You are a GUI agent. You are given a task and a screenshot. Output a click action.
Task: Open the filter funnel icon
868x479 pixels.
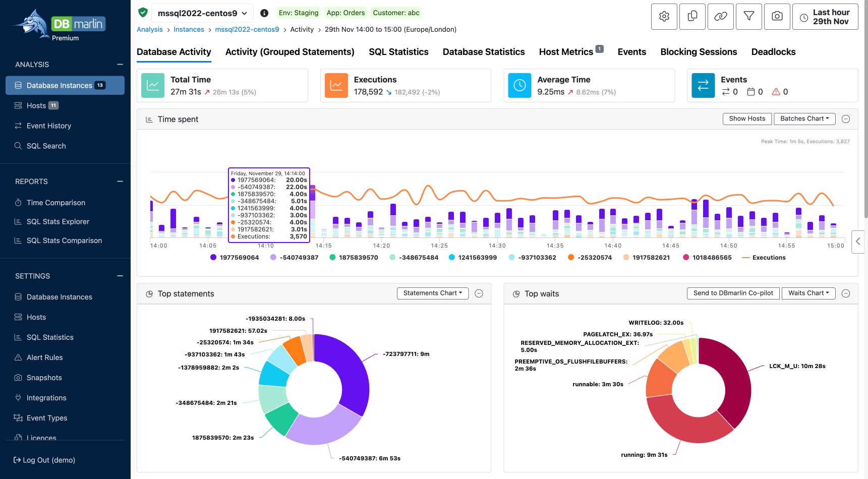coord(748,17)
